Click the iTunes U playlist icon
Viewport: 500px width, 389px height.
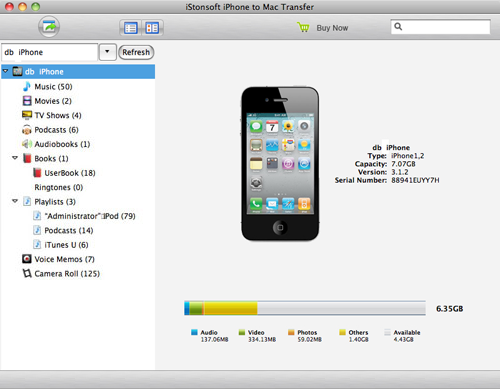(x=37, y=244)
